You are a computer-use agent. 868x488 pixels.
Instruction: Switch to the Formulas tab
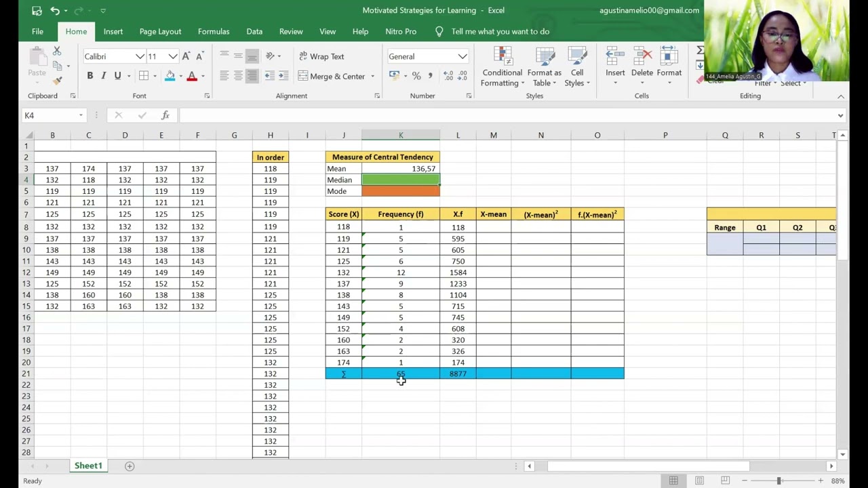[214, 31]
